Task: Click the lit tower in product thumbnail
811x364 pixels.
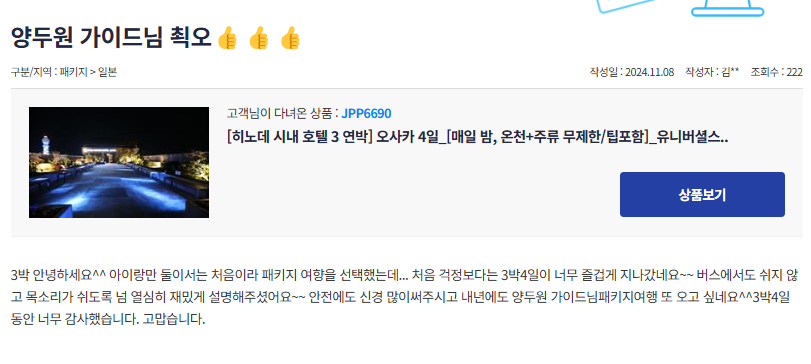Action: click(46, 145)
